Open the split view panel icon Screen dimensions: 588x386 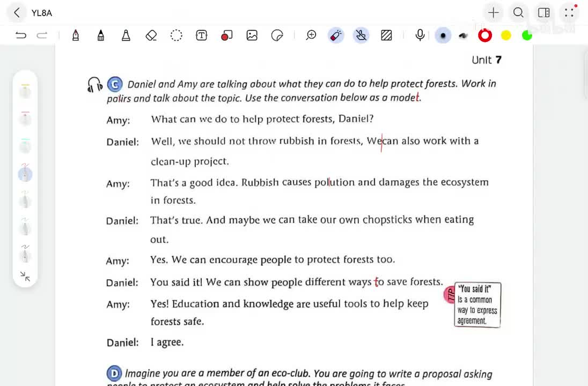(x=544, y=13)
